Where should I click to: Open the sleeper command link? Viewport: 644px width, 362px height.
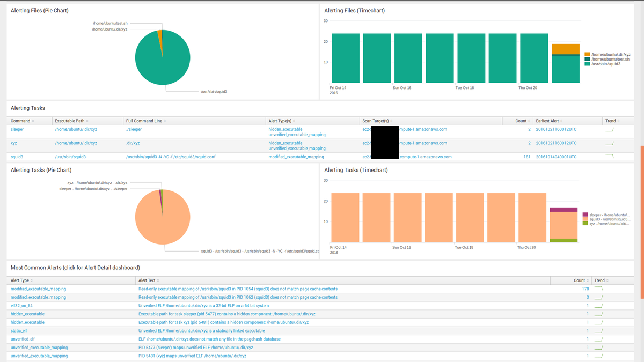[x=17, y=129]
